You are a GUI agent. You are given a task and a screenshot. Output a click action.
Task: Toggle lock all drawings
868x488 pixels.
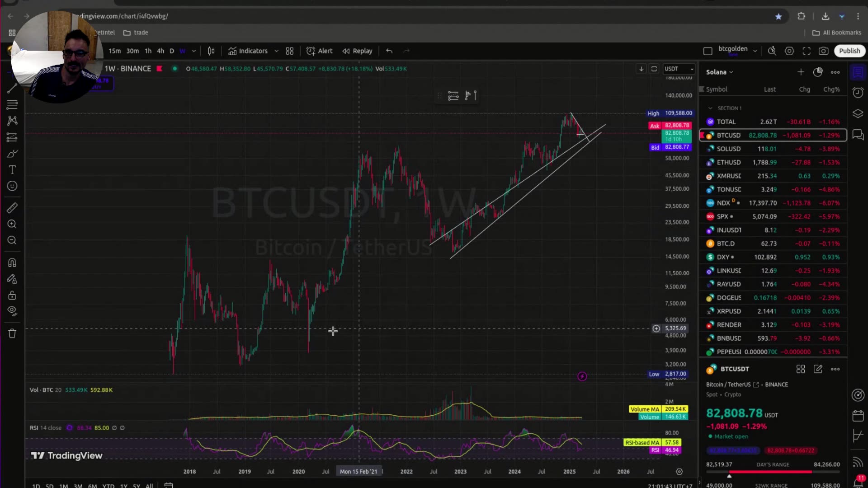point(12,295)
